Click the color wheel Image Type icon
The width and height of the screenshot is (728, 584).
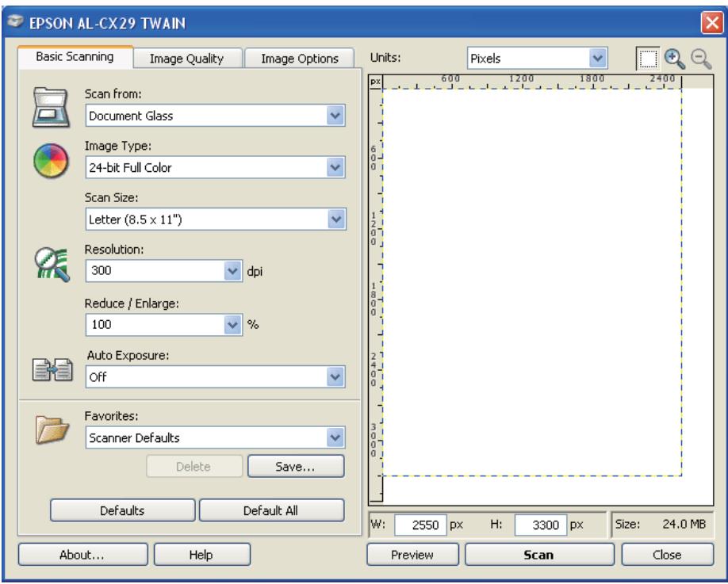[x=51, y=161]
